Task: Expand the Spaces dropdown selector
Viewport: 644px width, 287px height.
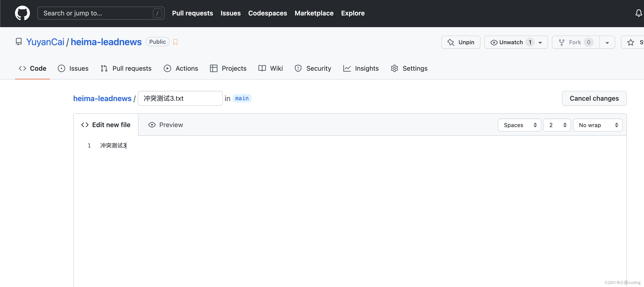Action: point(520,125)
